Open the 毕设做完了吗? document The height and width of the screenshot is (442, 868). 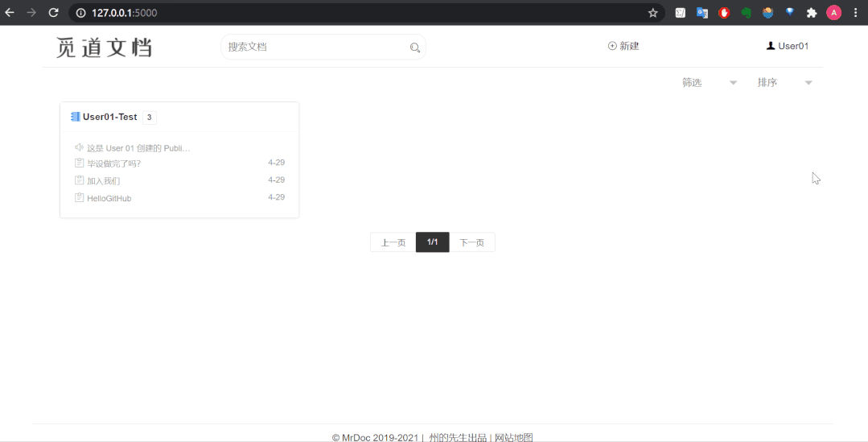(x=114, y=164)
